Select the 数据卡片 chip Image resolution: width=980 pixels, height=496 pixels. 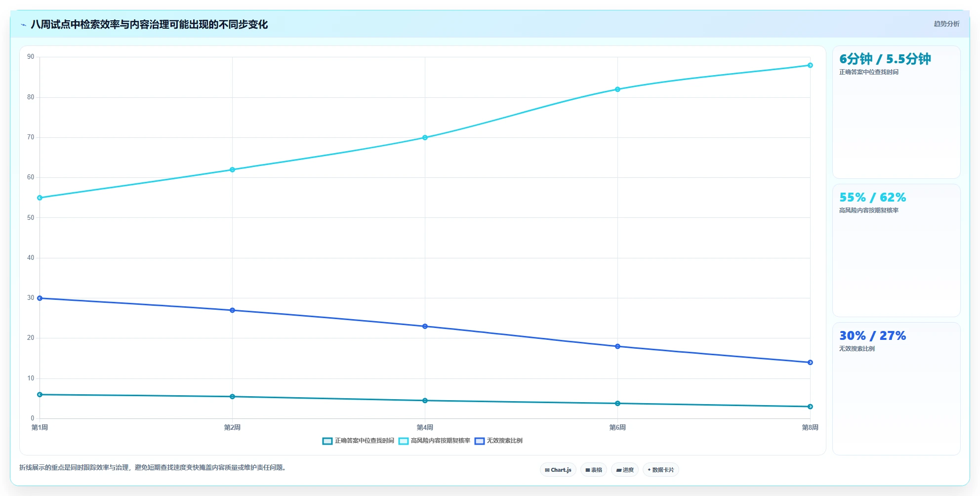coord(661,470)
